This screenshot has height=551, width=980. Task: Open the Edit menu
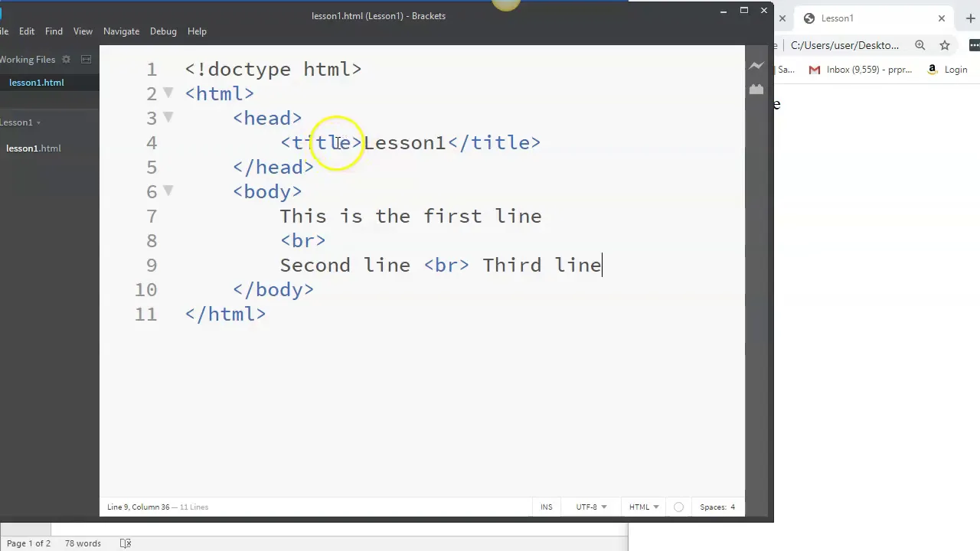(27, 31)
